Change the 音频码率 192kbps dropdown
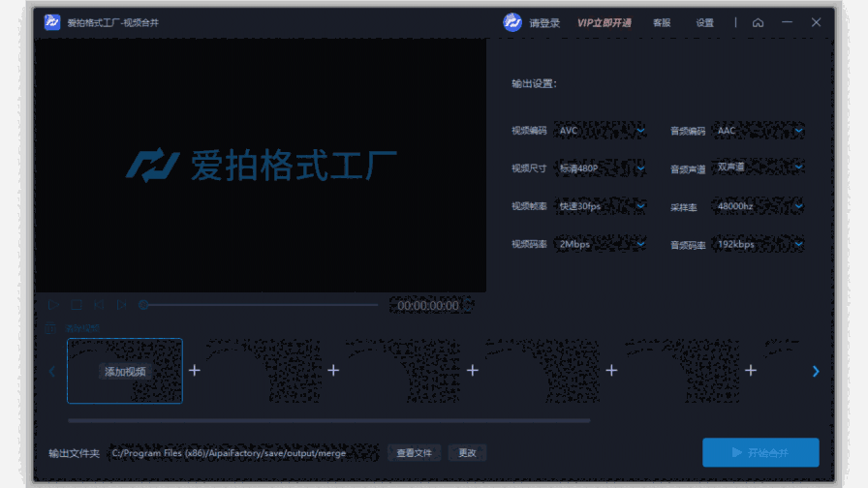This screenshot has height=488, width=868. pos(759,244)
